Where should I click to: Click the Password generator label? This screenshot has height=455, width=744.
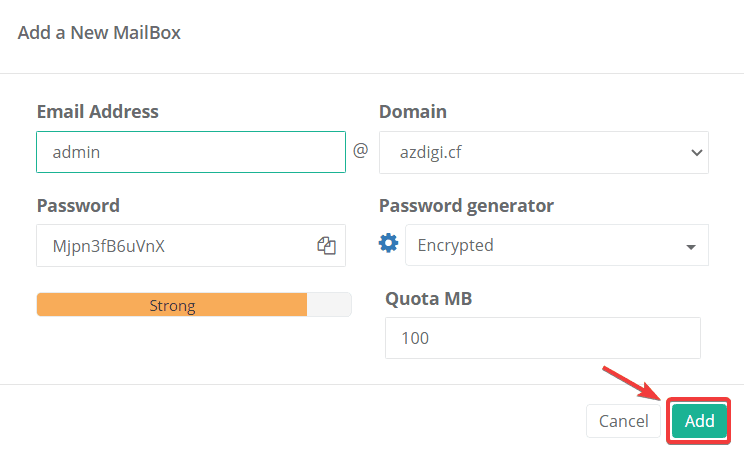[466, 205]
